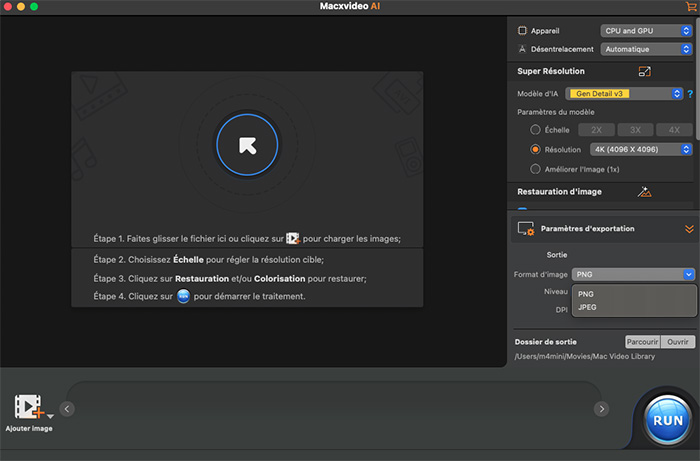Choose PNG from the format list

pyautogui.click(x=634, y=294)
